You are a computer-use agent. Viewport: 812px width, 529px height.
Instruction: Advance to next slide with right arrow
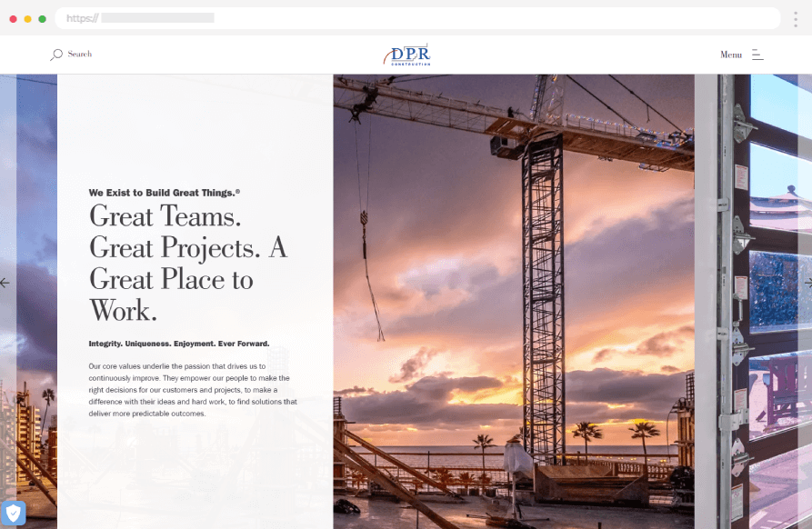(807, 283)
